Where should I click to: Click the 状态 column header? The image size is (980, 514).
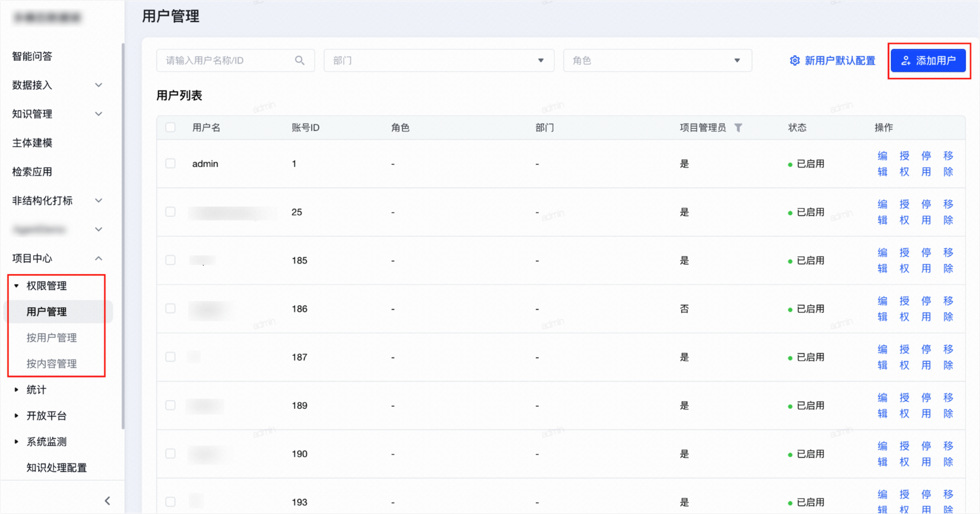pyautogui.click(x=797, y=128)
